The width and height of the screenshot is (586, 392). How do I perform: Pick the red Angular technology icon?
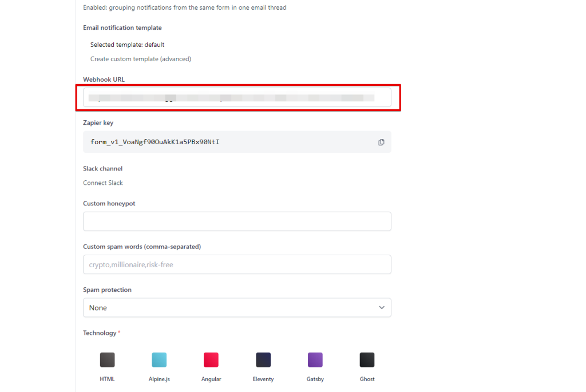pos(211,360)
